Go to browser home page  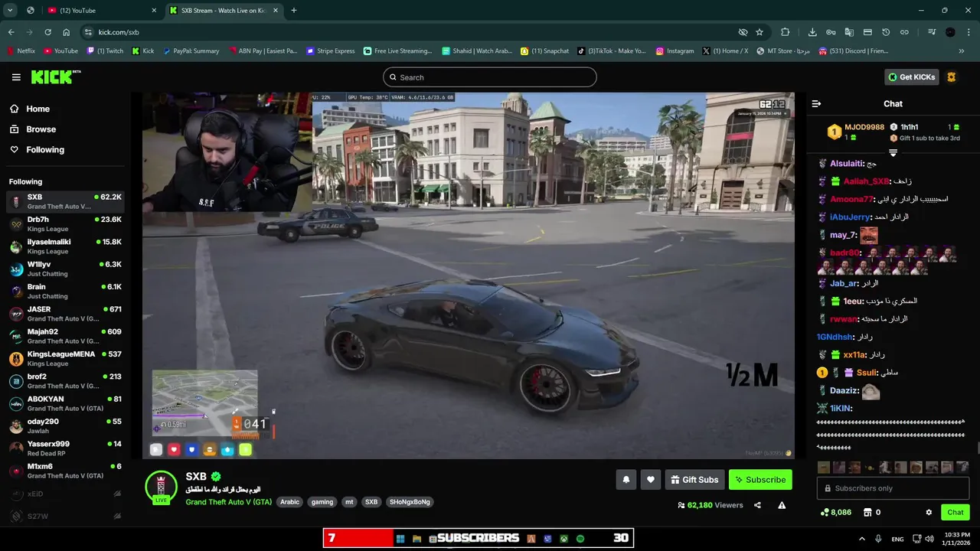point(67,32)
